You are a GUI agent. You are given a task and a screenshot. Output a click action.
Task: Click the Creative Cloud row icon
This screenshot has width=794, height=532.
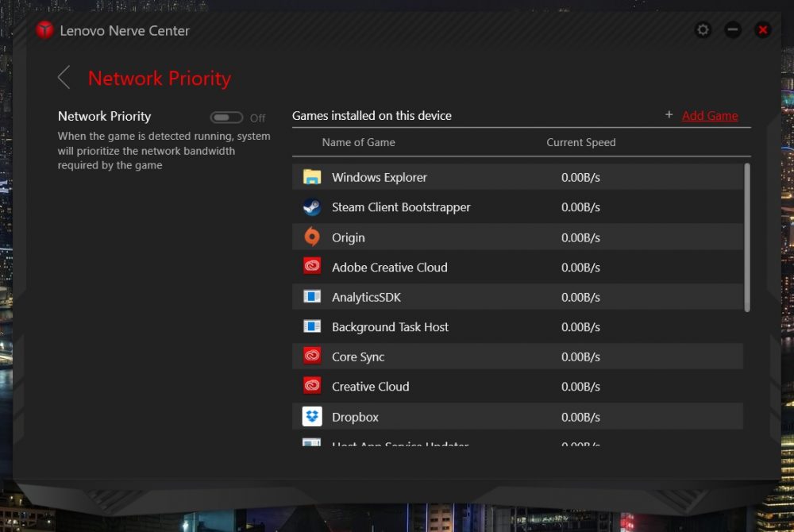pyautogui.click(x=312, y=386)
